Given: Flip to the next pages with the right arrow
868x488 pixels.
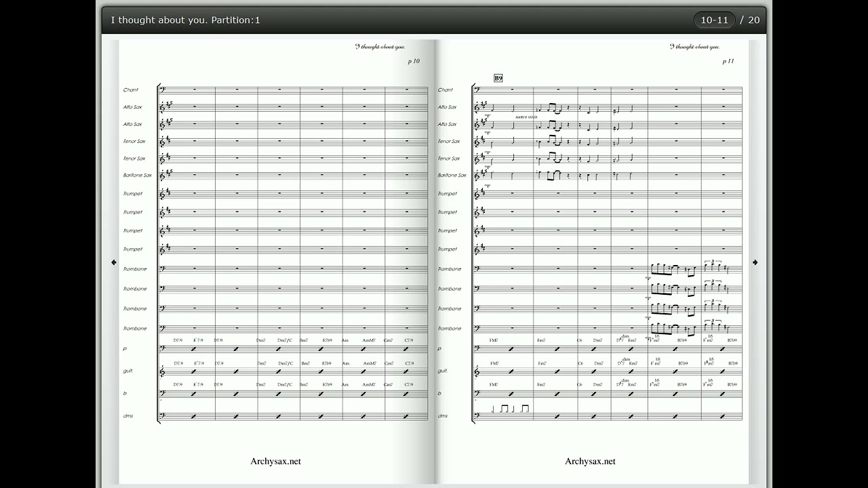Looking at the screenshot, I should click(x=755, y=262).
